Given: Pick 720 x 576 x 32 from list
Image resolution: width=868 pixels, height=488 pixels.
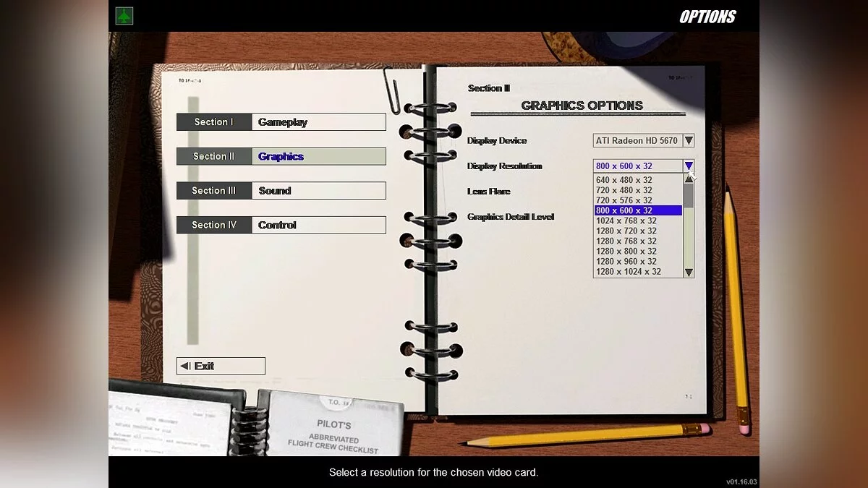Looking at the screenshot, I should 638,200.
